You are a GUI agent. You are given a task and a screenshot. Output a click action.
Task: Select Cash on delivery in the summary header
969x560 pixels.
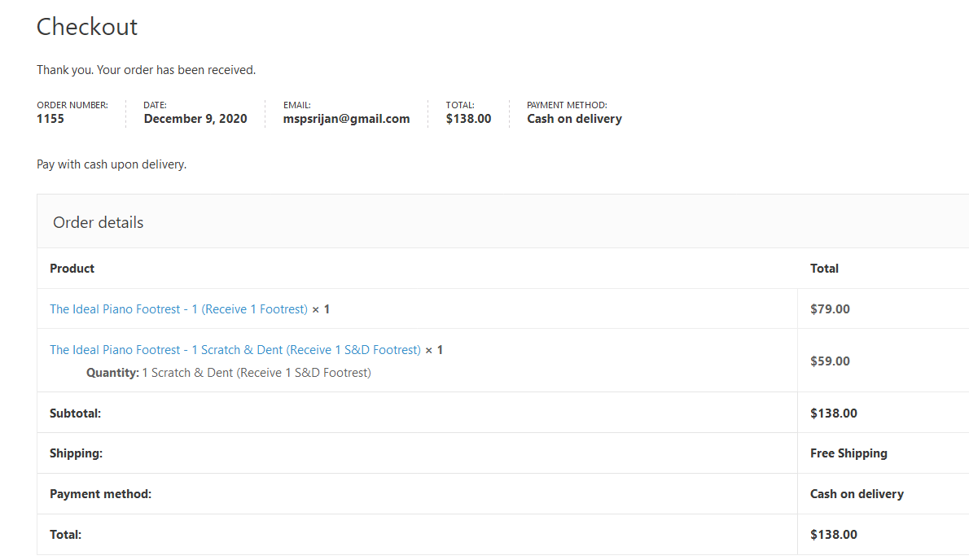click(x=574, y=119)
